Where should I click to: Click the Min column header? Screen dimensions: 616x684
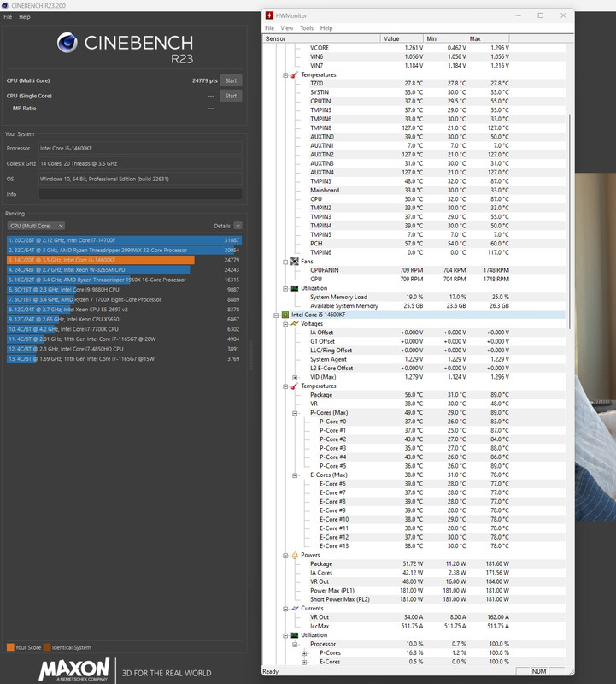[x=444, y=38]
